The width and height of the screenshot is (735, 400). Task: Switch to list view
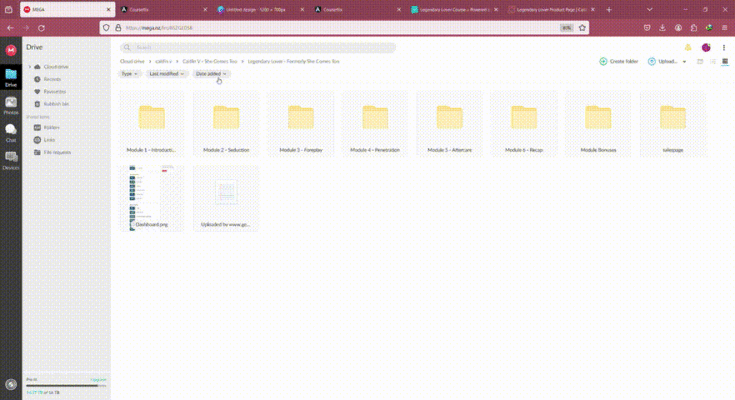coord(713,61)
